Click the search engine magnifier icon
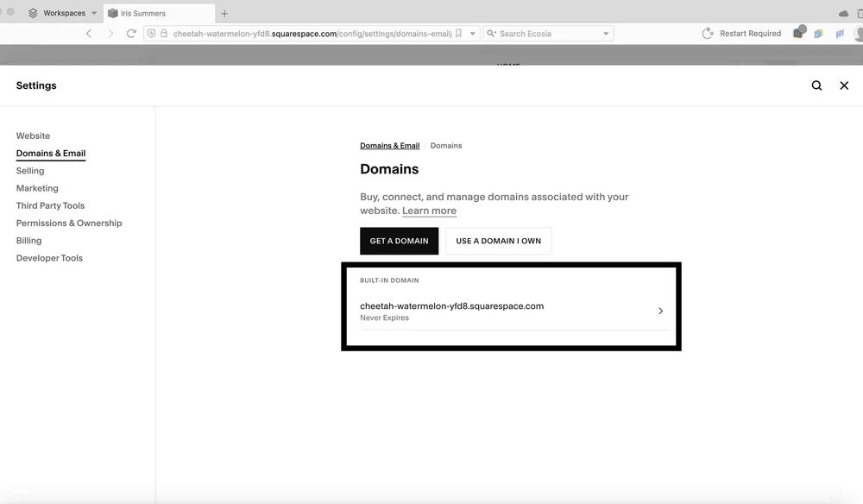863x504 pixels. [491, 34]
